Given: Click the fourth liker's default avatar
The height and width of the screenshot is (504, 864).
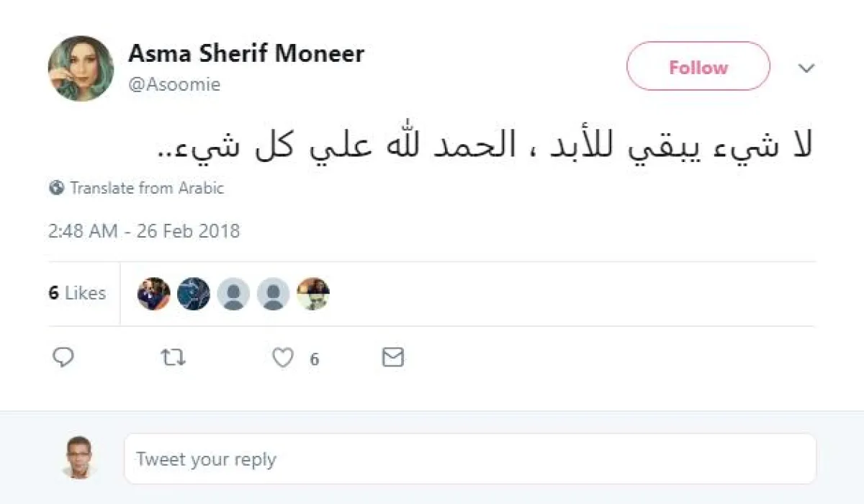Looking at the screenshot, I should (x=274, y=294).
